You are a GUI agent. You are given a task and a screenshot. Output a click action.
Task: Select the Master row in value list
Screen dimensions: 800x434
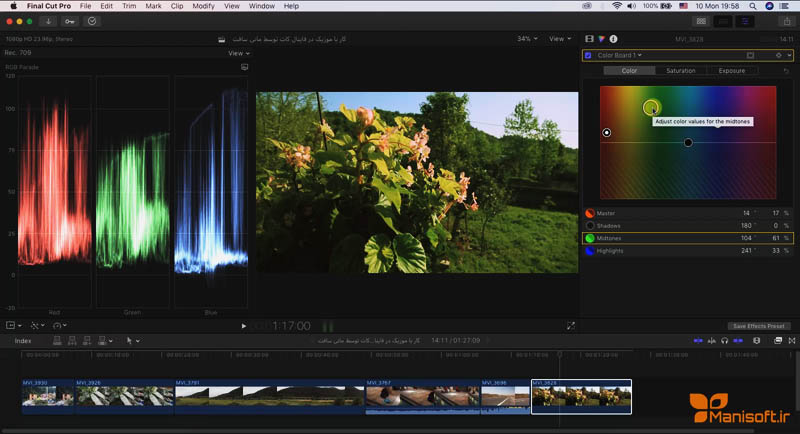[x=687, y=213]
